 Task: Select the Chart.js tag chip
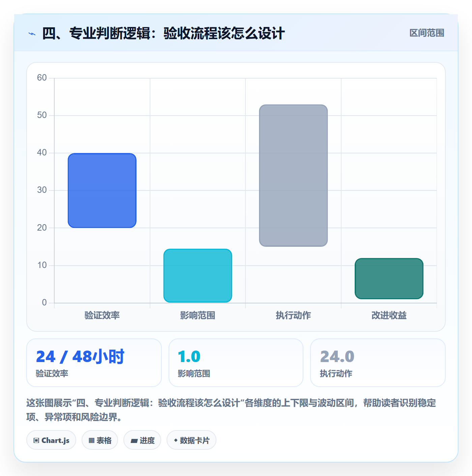pyautogui.click(x=51, y=440)
